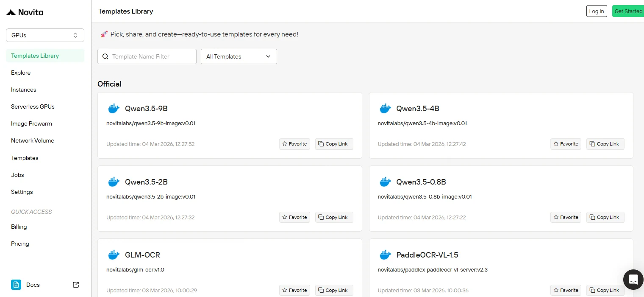This screenshot has height=297, width=644.
Task: Favorite the Qwen3.5-2B template
Action: (x=294, y=217)
